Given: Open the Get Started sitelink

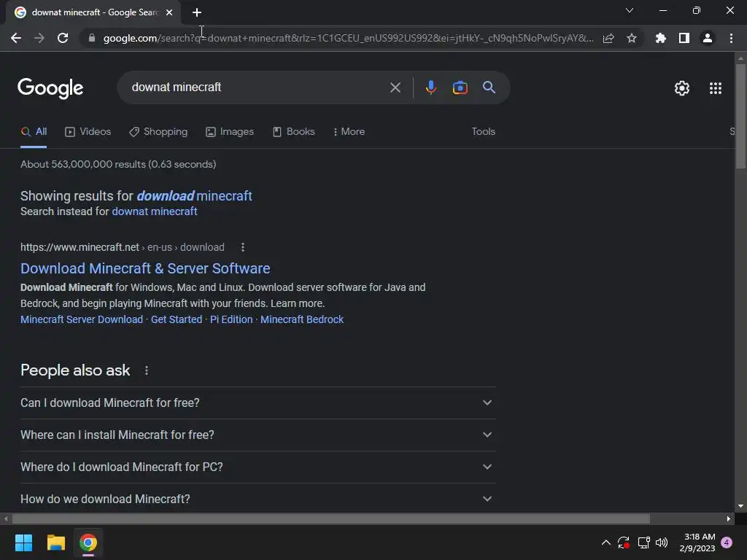Looking at the screenshot, I should tap(177, 319).
